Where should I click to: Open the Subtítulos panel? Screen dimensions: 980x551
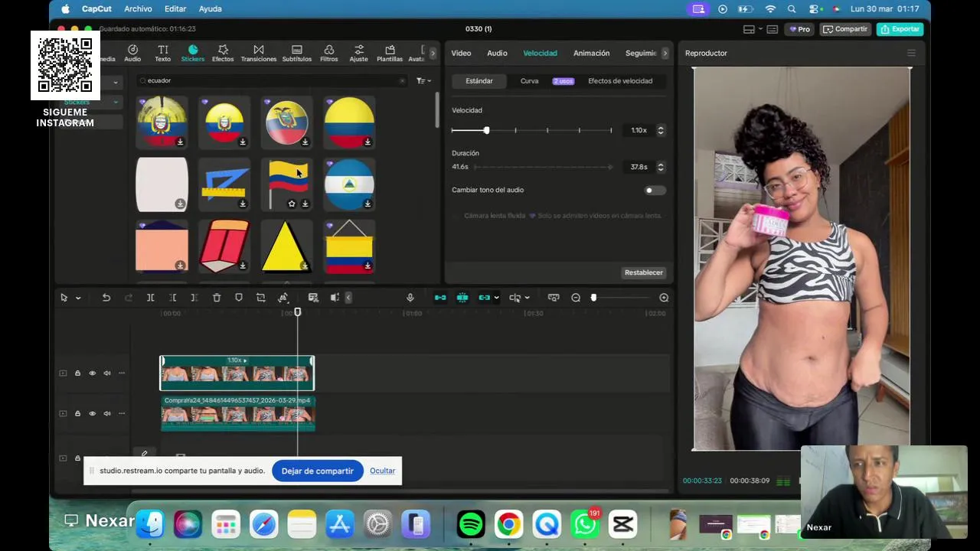point(297,53)
